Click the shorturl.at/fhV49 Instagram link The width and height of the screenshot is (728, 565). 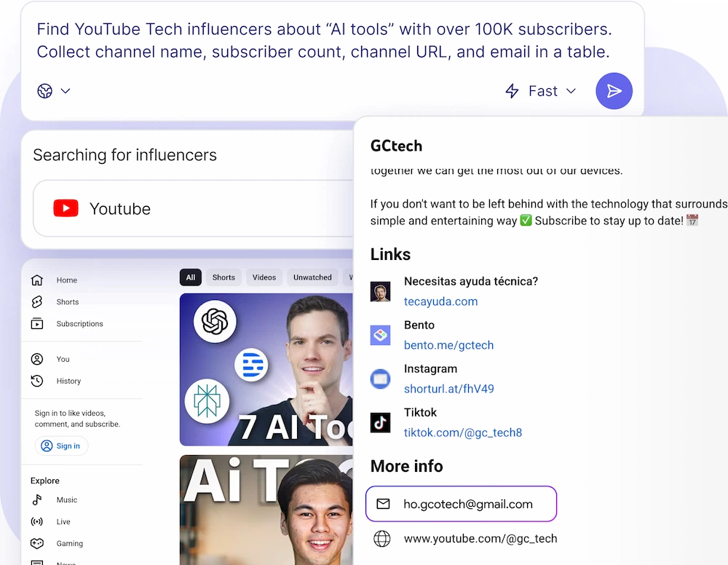click(448, 389)
